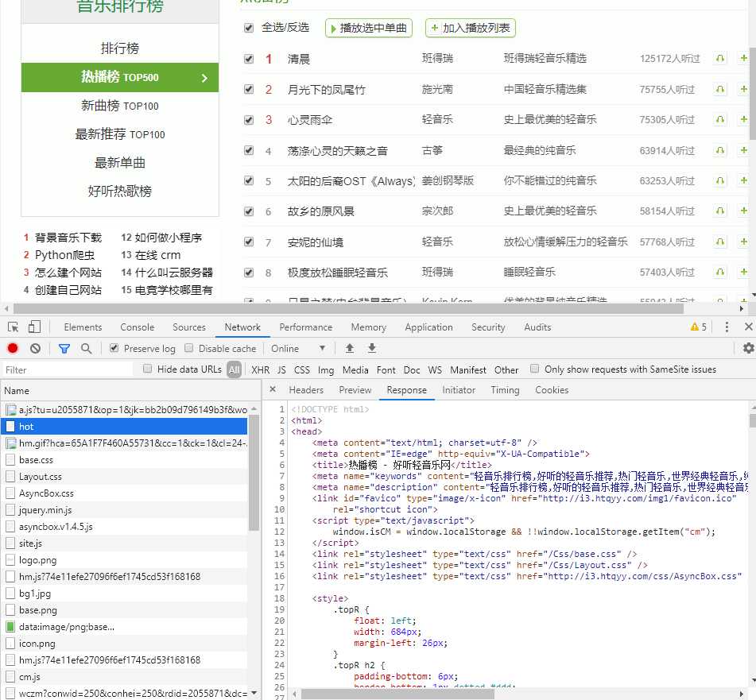Uncheck the 安妮的仙境 checkbox
Viewport: 756px width, 700px height.
249,242
